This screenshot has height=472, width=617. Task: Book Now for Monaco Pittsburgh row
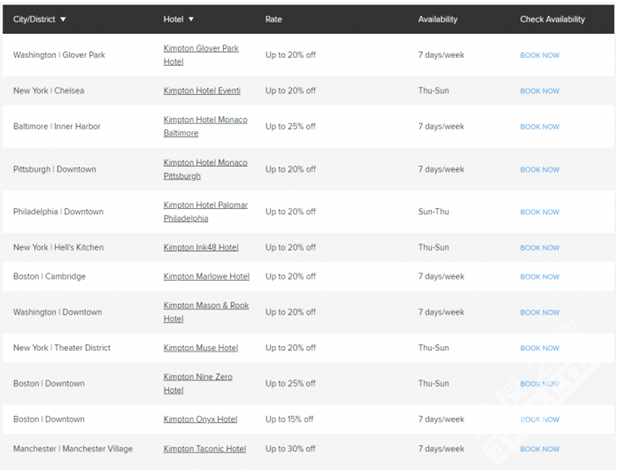(539, 170)
